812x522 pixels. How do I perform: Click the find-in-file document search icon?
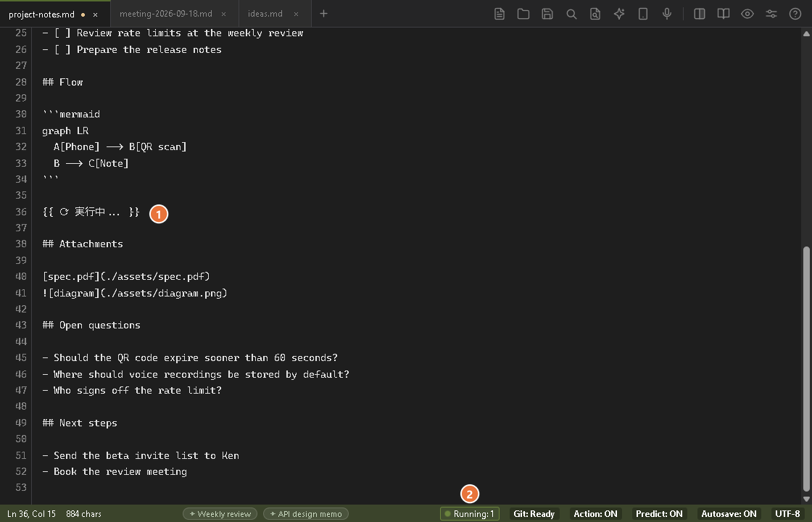tap(595, 14)
